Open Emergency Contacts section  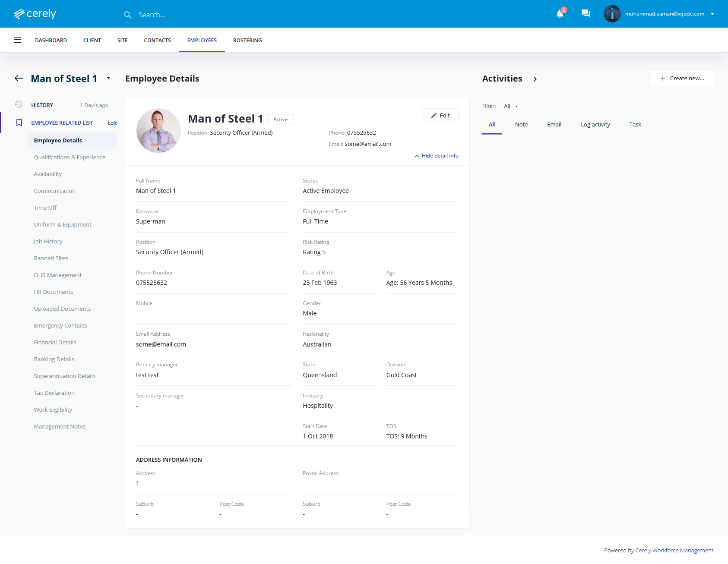point(60,325)
